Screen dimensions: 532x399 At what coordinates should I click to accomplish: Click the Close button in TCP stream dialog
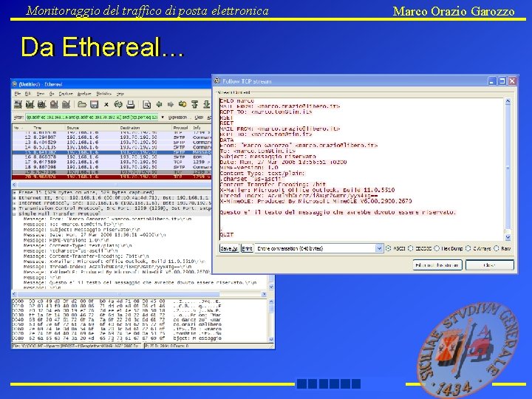[x=490, y=265]
